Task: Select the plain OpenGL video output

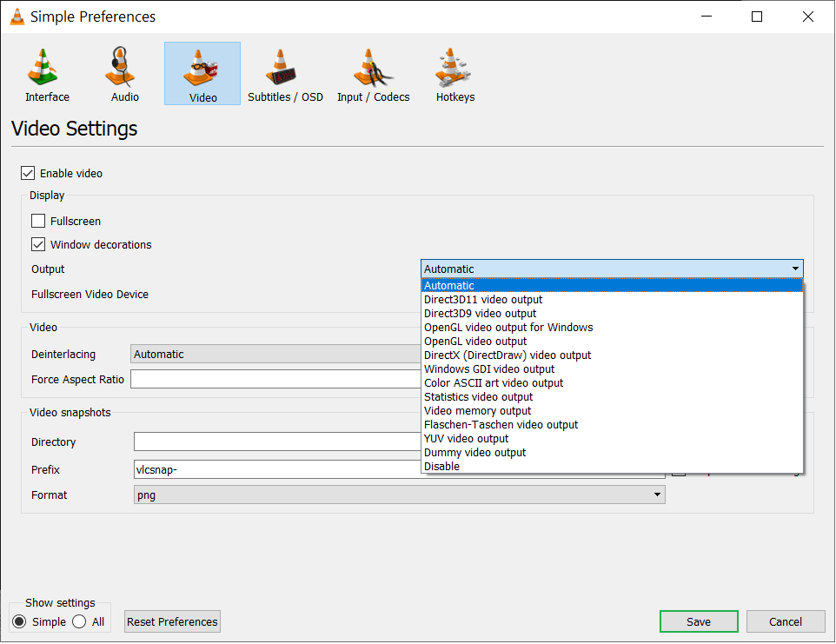Action: [612, 342]
